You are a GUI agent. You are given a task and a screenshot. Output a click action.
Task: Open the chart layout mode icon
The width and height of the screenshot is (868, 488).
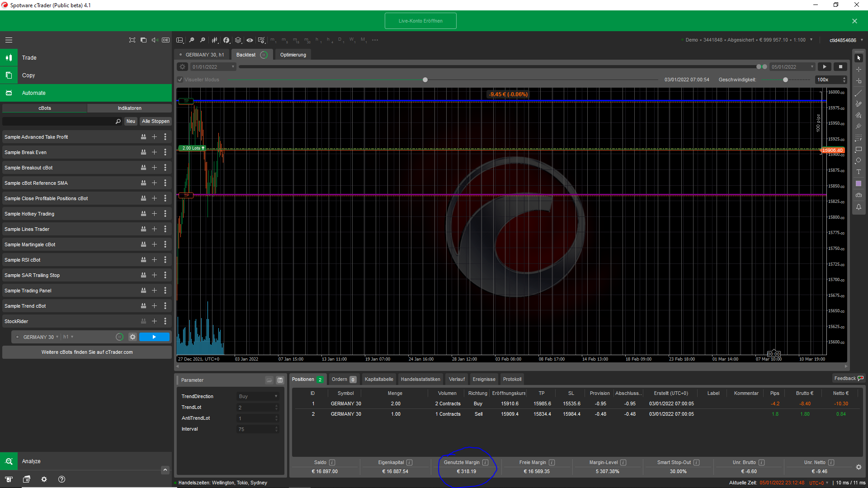pos(179,40)
